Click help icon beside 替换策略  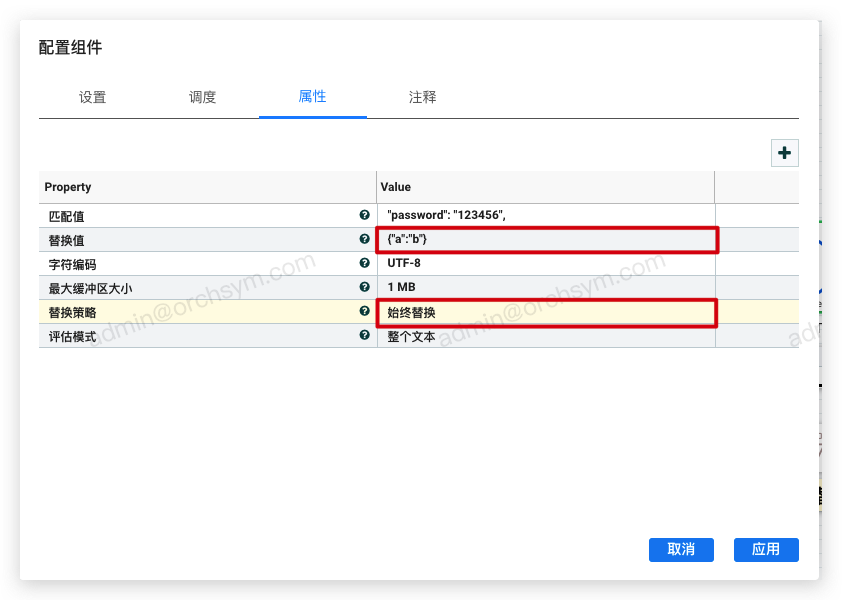click(x=365, y=311)
